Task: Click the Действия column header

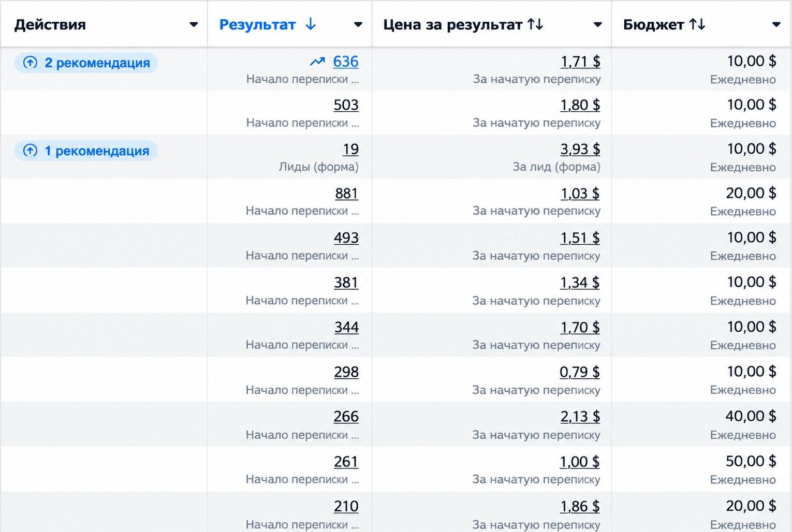Action: [x=50, y=24]
